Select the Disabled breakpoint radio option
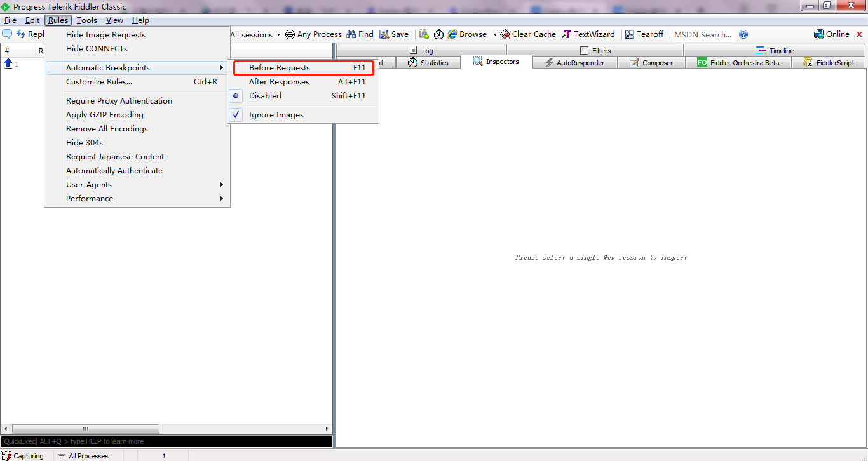The image size is (868, 461). pyautogui.click(x=265, y=96)
